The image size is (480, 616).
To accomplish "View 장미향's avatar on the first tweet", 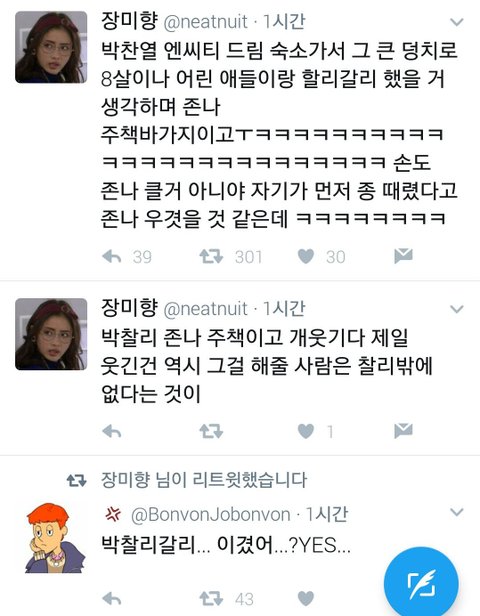I will pos(51,47).
